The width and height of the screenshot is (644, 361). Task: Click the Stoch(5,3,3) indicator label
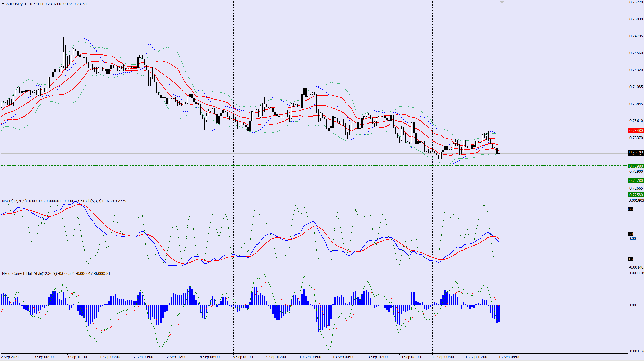pos(91,201)
